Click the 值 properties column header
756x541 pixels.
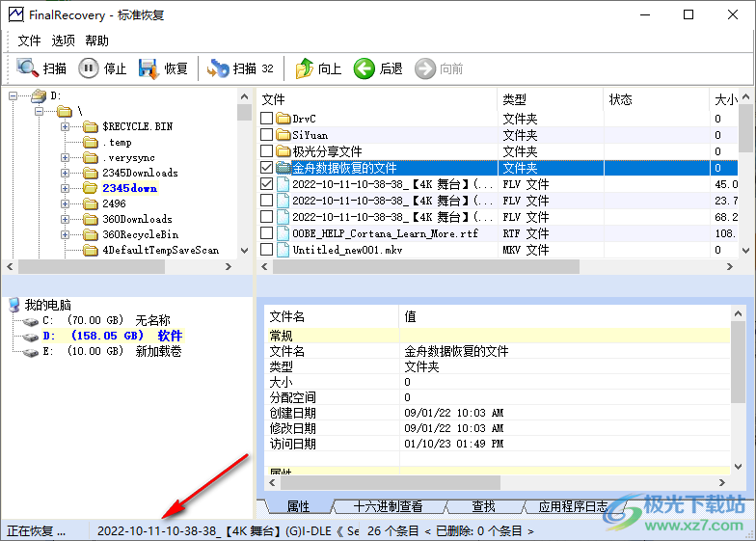[x=565, y=316]
